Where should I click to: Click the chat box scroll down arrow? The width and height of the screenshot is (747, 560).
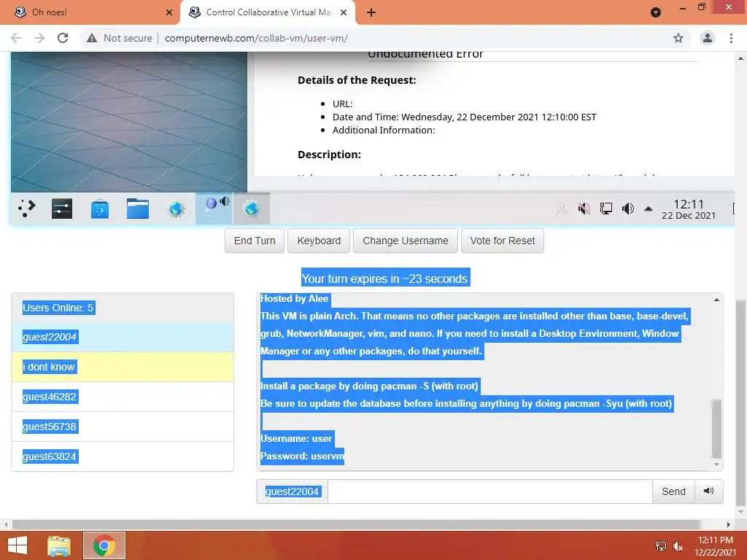coord(716,464)
